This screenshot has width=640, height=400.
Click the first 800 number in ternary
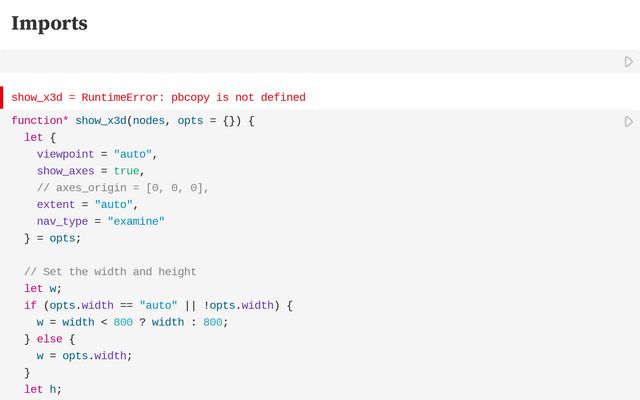tap(123, 322)
